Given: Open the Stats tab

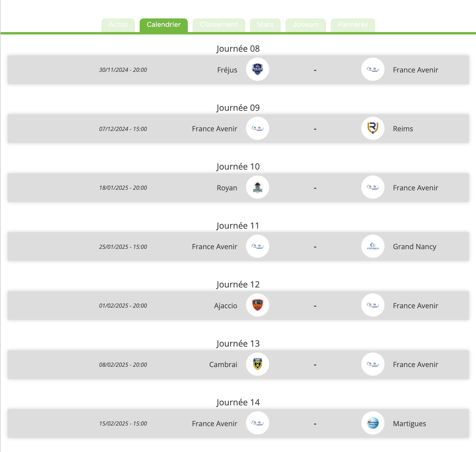Looking at the screenshot, I should click(x=265, y=25).
